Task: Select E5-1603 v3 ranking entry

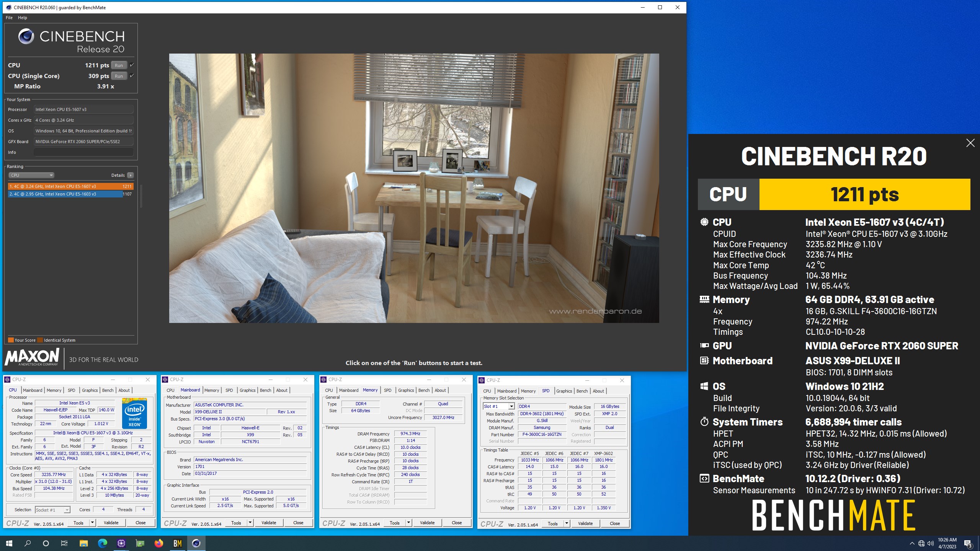Action: [x=70, y=194]
